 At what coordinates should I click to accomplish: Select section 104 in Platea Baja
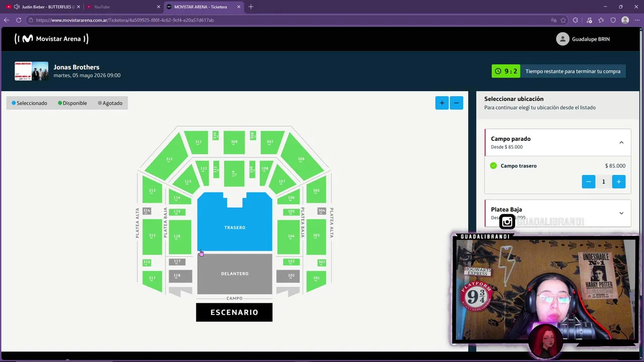pos(289,236)
